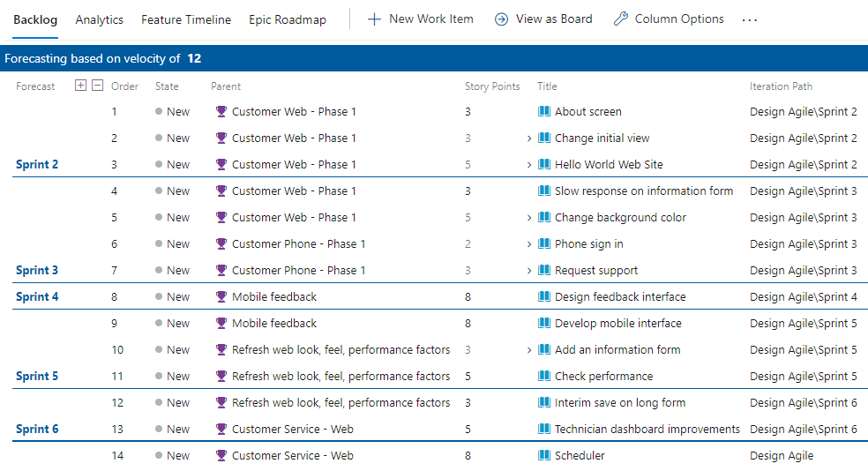The height and width of the screenshot is (471, 868).
Task: Sort by the Title column header
Action: (547, 86)
